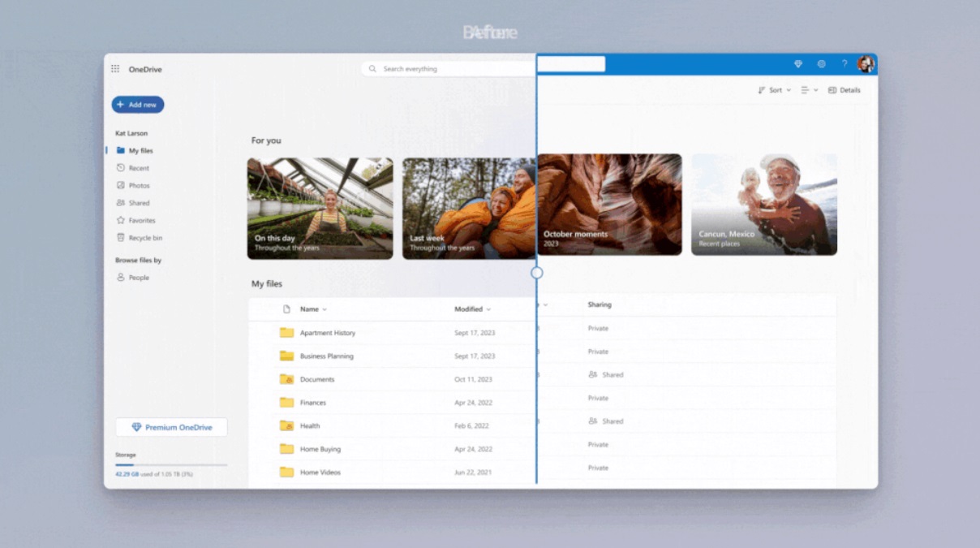The height and width of the screenshot is (548, 980).
Task: Click the premium diamond icon in header
Action: (x=798, y=64)
